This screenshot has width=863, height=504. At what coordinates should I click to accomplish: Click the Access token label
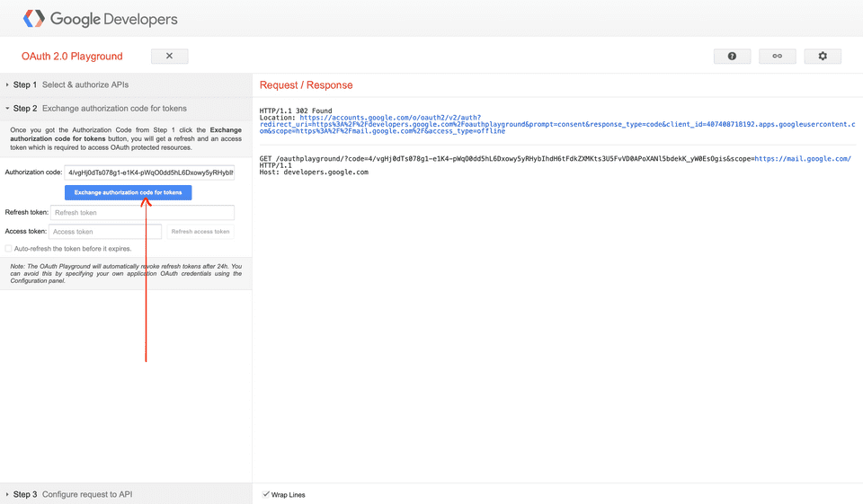coord(26,232)
